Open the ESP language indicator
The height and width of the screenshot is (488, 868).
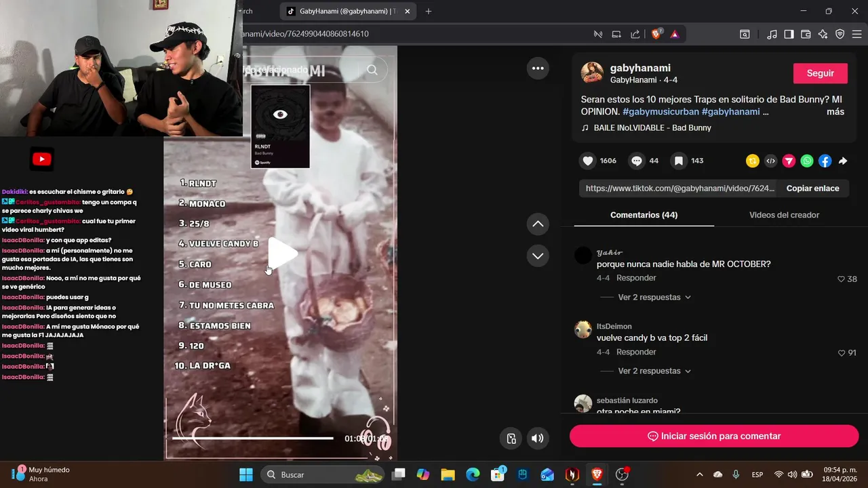[x=757, y=474]
